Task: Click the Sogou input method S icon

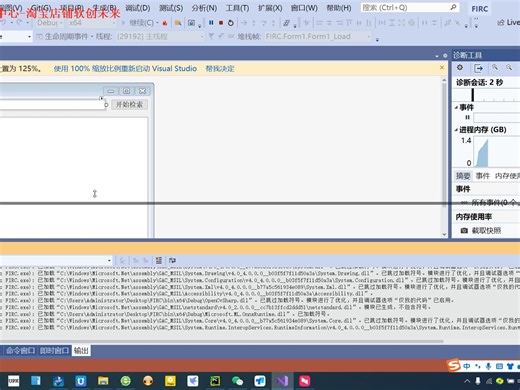Action: (454, 365)
